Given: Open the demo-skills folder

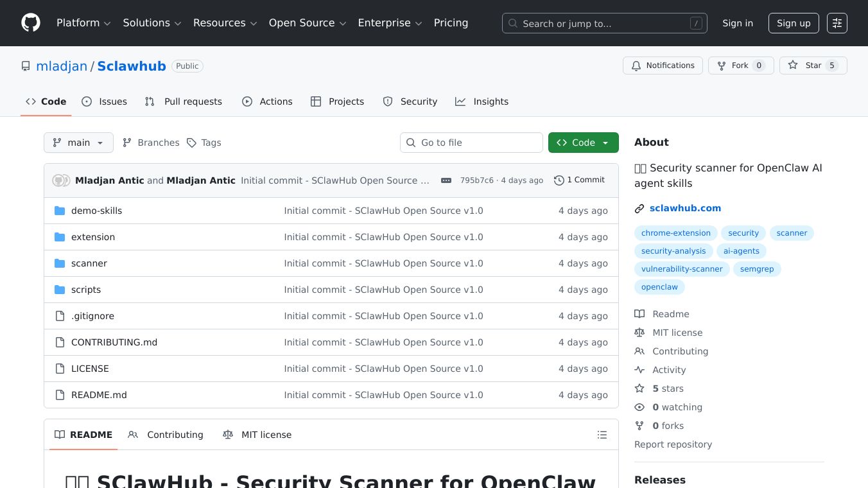Looking at the screenshot, I should point(96,211).
